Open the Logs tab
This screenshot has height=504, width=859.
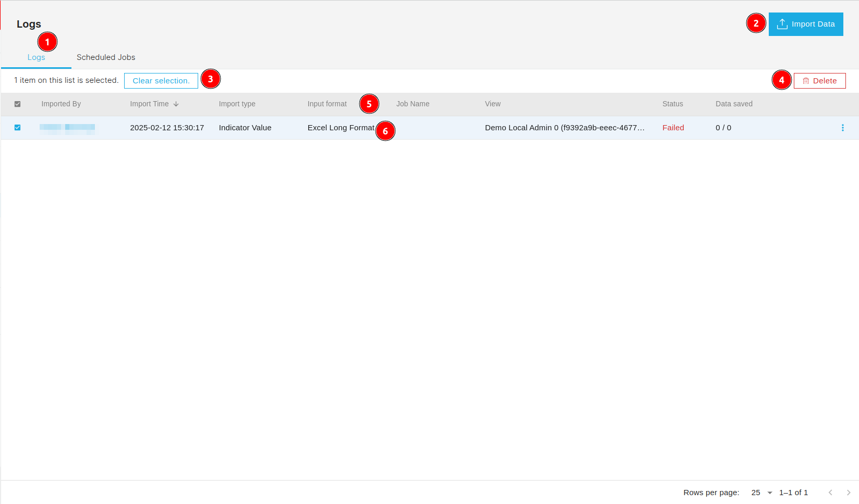[x=36, y=57]
